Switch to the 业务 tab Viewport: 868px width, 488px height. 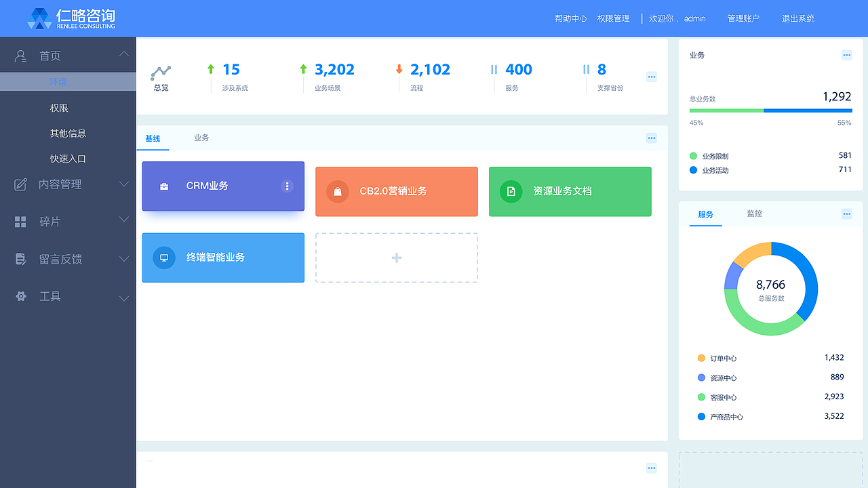click(x=201, y=138)
